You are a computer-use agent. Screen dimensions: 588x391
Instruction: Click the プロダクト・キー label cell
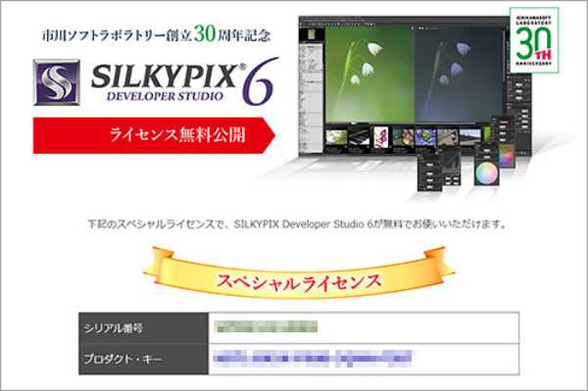pyautogui.click(x=143, y=359)
